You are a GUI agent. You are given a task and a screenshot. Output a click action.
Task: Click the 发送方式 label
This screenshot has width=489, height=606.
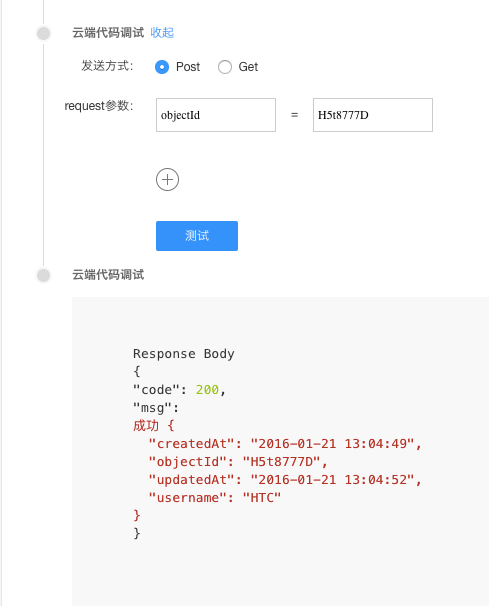107,66
